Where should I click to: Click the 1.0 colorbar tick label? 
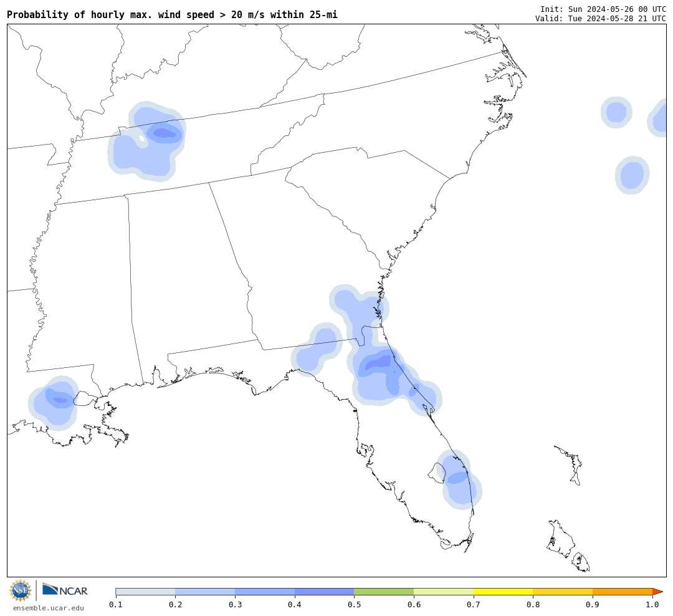coord(652,604)
